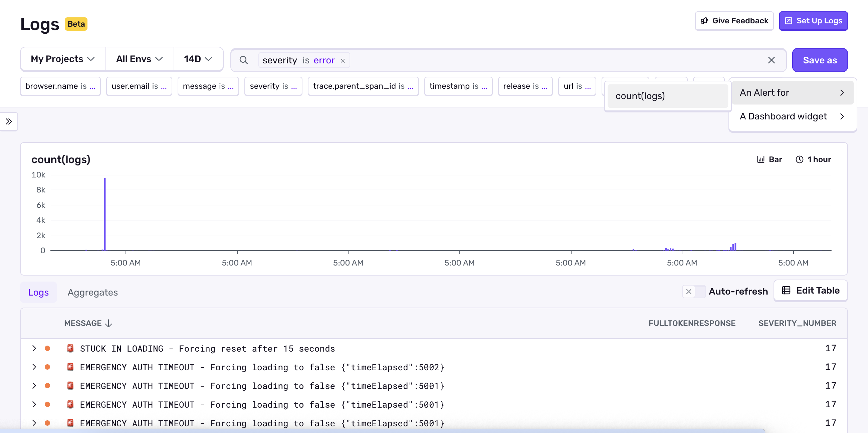Click the orange severity dot on timeElapsed 5002 row

click(47, 367)
